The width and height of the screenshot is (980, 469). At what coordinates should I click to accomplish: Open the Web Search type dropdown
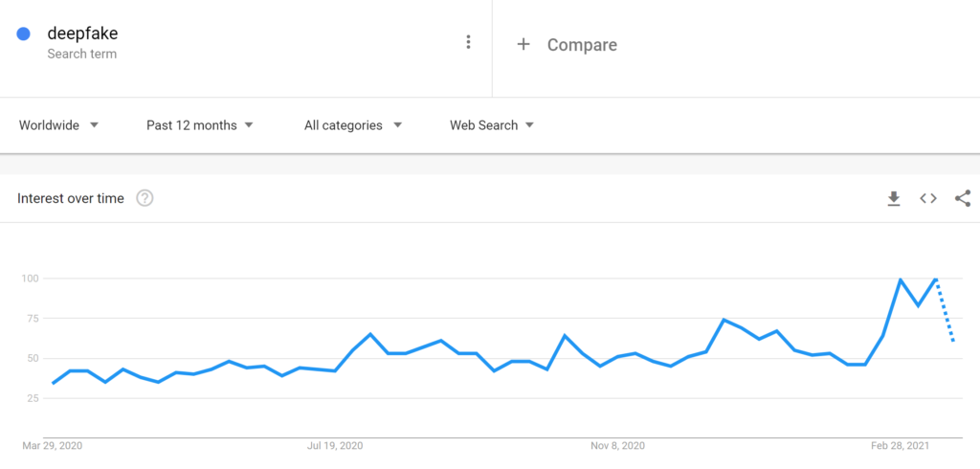[492, 125]
